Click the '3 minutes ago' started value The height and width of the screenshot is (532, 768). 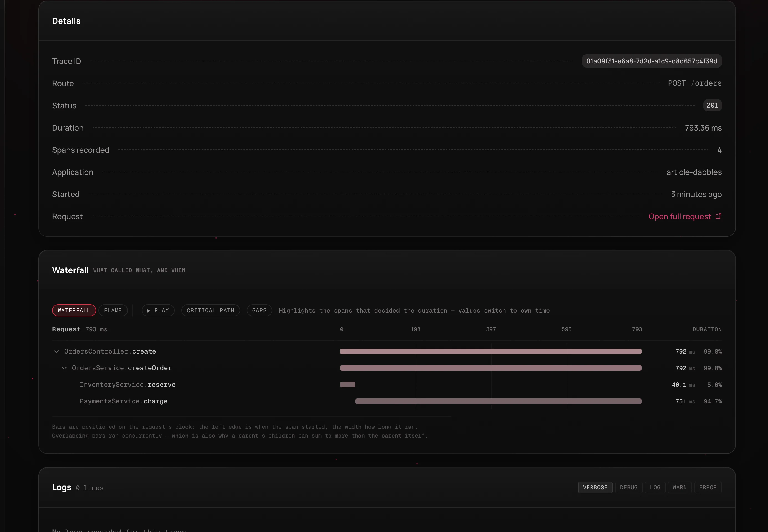(x=696, y=194)
